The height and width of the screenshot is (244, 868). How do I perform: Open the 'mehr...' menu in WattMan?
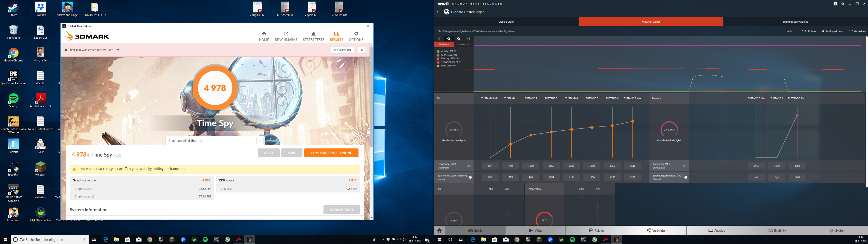(790, 31)
